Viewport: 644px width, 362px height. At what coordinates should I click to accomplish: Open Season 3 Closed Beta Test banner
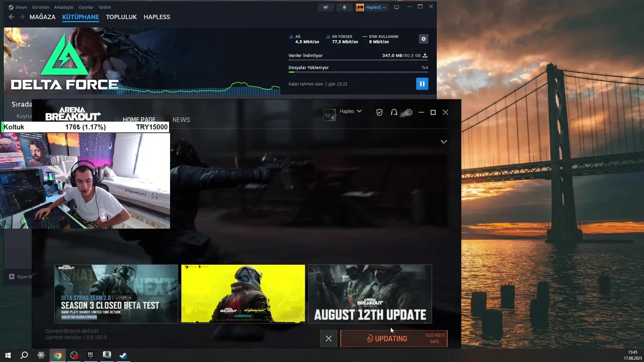pyautogui.click(x=116, y=294)
